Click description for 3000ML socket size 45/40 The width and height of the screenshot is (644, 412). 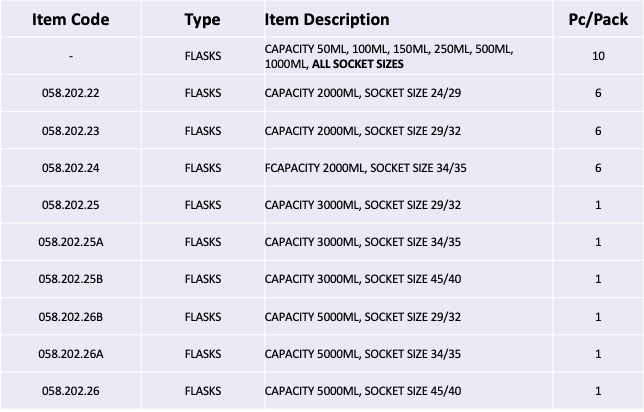click(x=361, y=279)
